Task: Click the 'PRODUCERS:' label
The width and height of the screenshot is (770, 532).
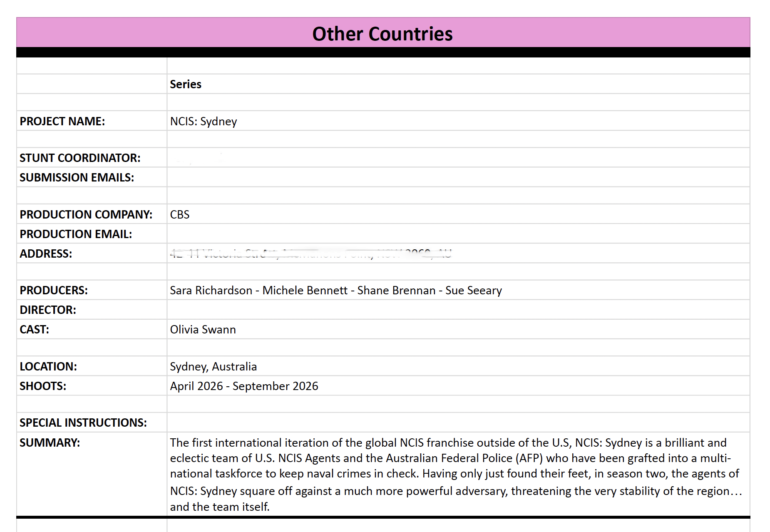Action: tap(54, 290)
